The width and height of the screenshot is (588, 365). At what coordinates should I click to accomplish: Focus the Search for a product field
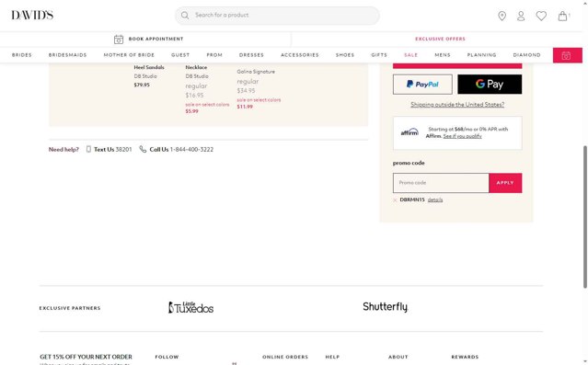pyautogui.click(x=278, y=16)
